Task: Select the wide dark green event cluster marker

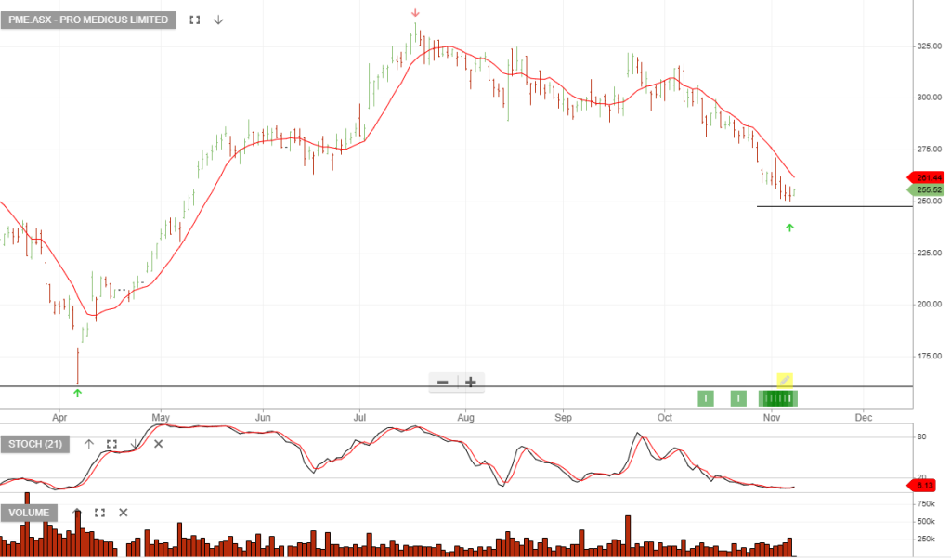Action: coord(778,398)
